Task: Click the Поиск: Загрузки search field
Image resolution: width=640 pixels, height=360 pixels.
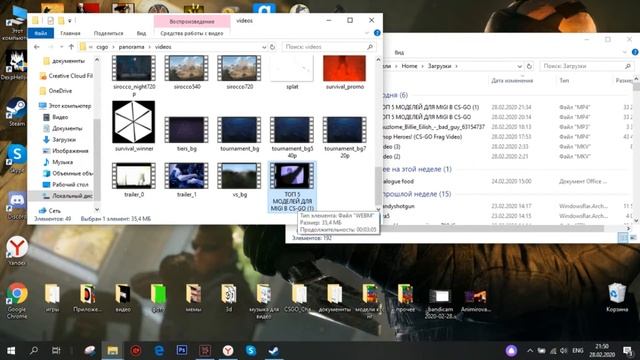Action: coord(586,66)
